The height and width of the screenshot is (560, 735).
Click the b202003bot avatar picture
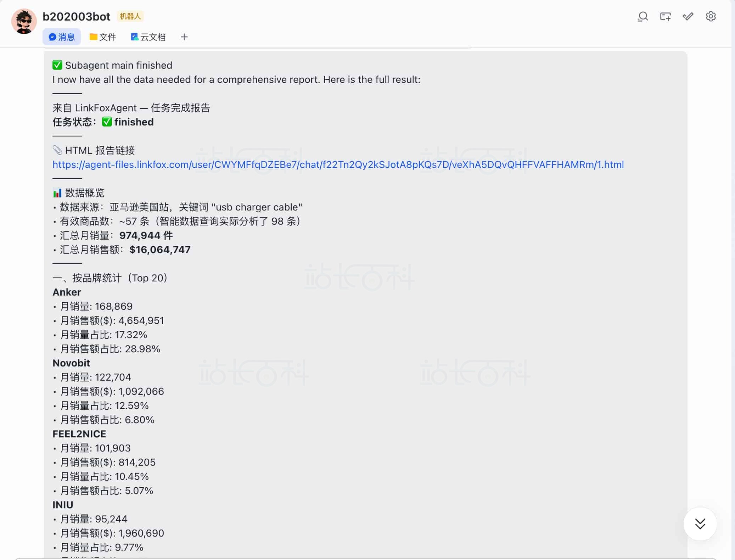click(24, 22)
